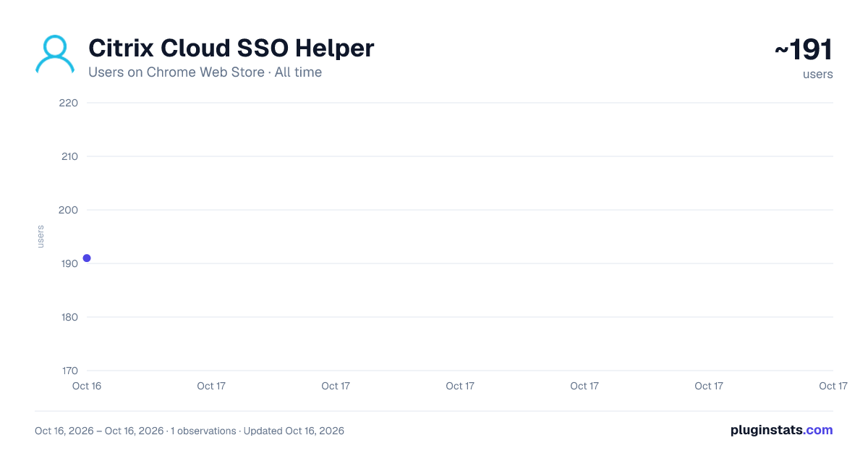Click the 'users' label under ~191
The width and height of the screenshot is (868, 456).
[818, 74]
